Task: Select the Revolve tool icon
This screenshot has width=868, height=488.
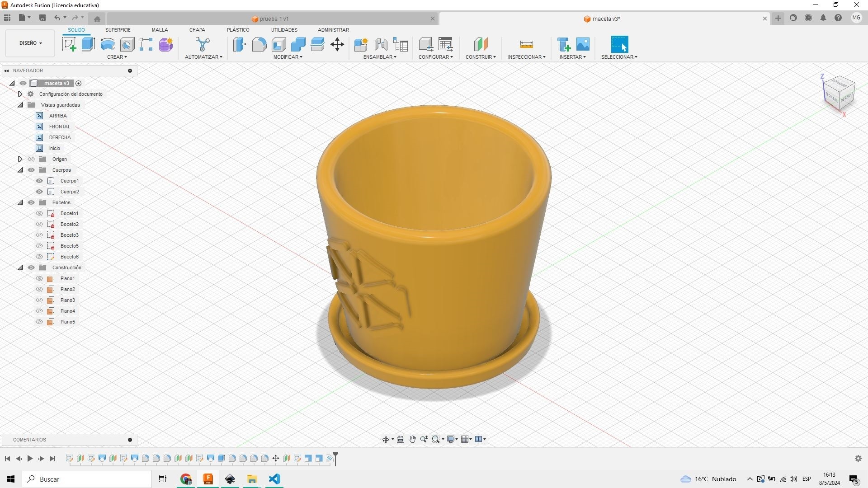Action: [108, 44]
